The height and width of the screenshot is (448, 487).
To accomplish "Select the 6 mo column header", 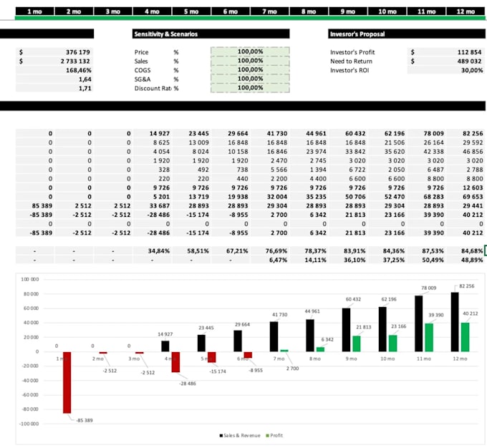I will point(231,11).
